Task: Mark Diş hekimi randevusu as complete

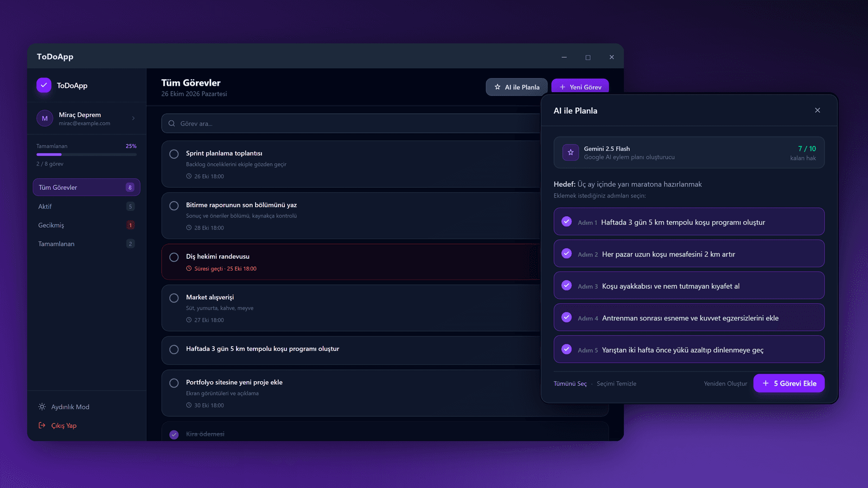Action: pos(174,257)
